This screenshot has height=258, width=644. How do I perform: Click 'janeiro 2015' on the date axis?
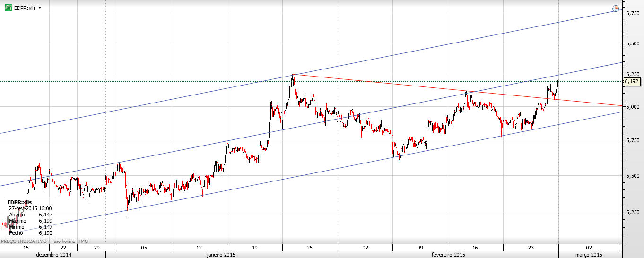click(221, 255)
